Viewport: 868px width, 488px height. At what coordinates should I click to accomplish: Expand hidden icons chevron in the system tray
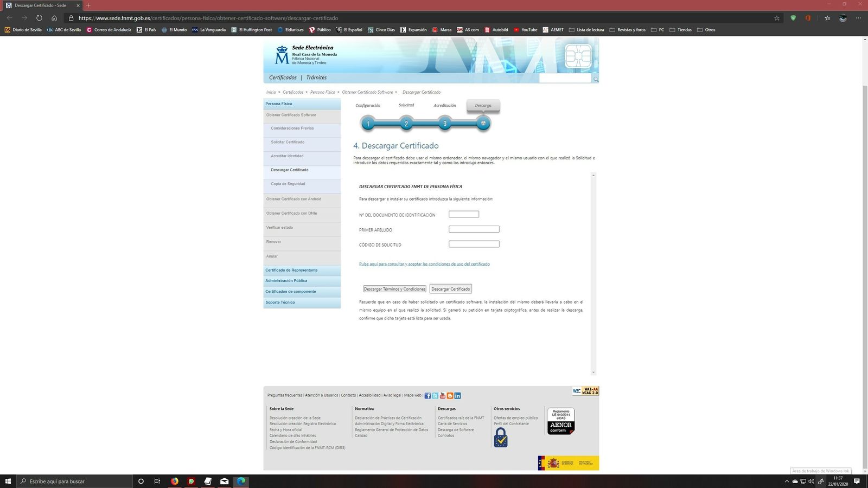point(787,481)
